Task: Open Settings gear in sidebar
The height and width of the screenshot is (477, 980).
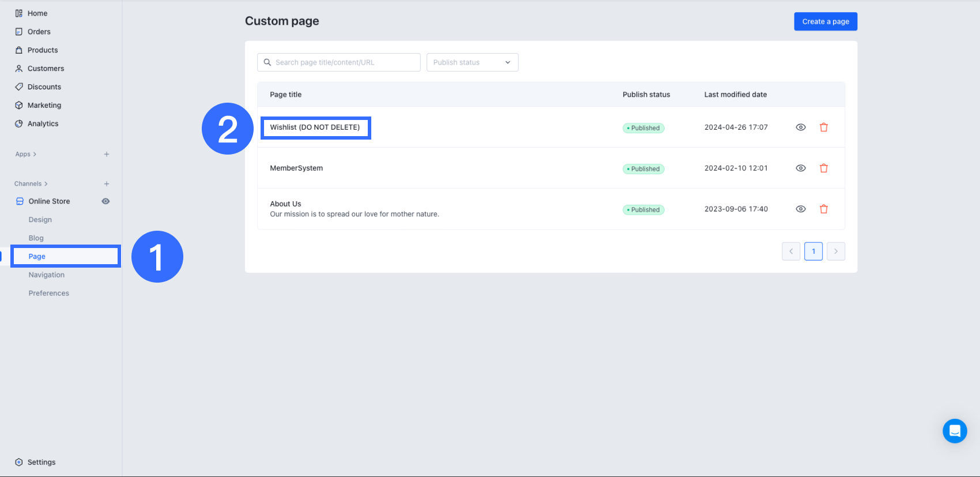Action: tap(19, 462)
